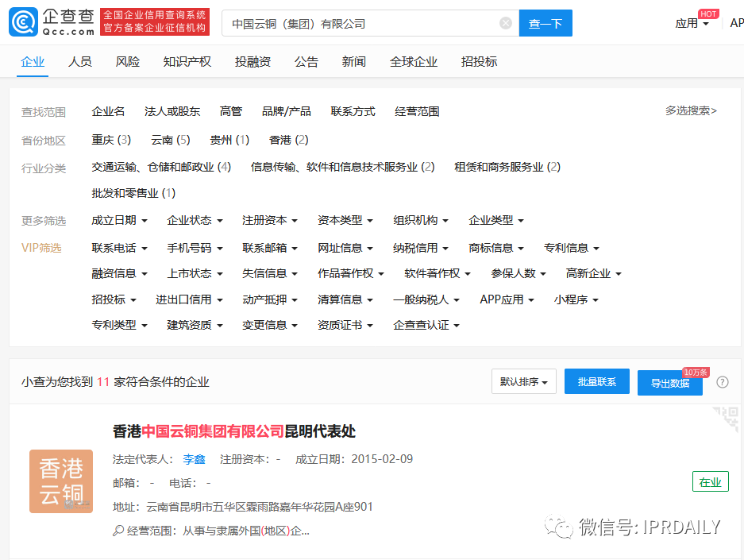Expand the 上市状态 filter dropdown
744x560 pixels.
click(x=195, y=273)
